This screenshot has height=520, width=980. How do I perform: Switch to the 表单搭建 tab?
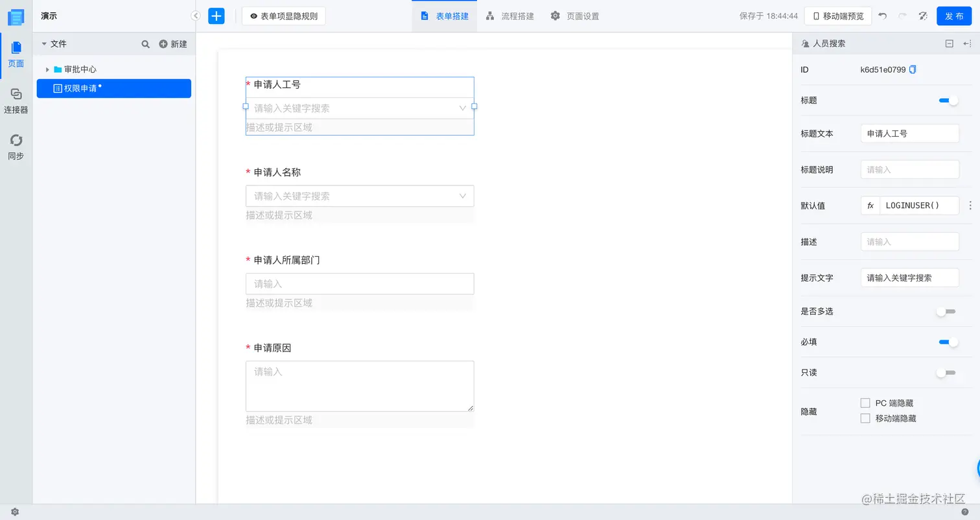pos(445,16)
